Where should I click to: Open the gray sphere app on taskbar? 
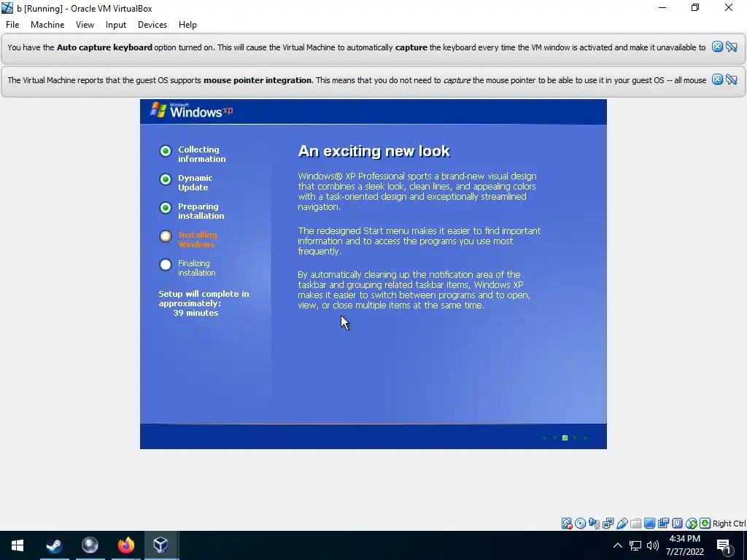(90, 545)
